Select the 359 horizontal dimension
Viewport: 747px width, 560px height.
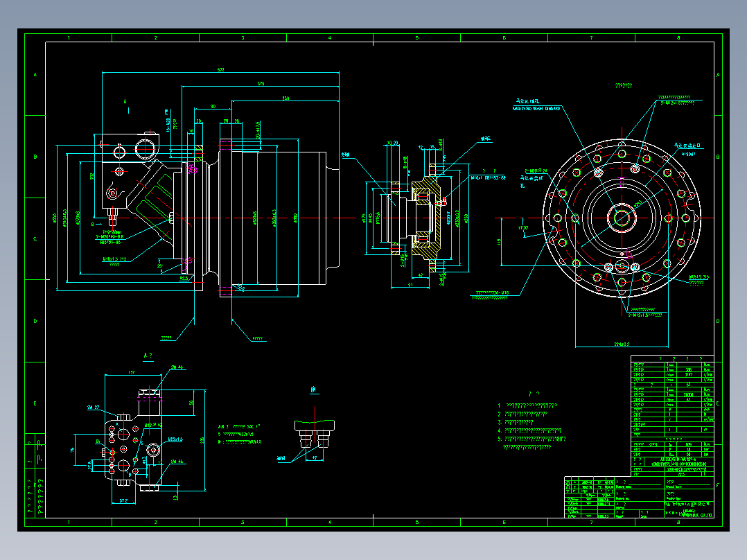pyautogui.click(x=285, y=98)
